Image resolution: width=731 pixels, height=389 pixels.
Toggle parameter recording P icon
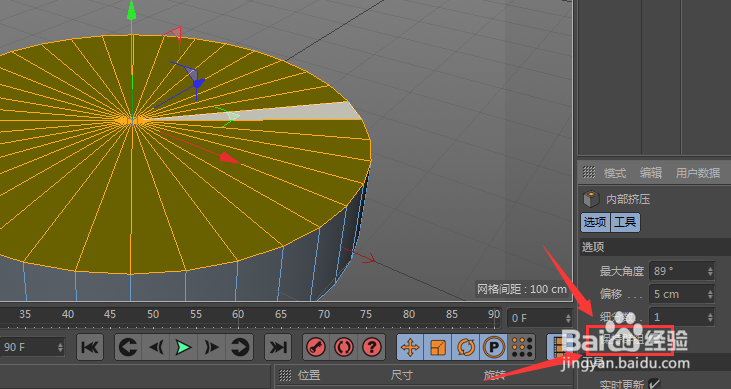click(494, 347)
